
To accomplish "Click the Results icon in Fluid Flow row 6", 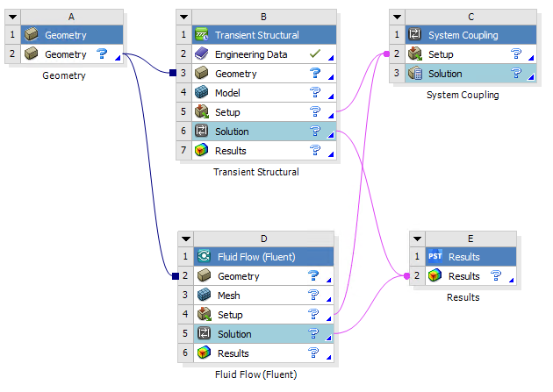I will (x=205, y=353).
